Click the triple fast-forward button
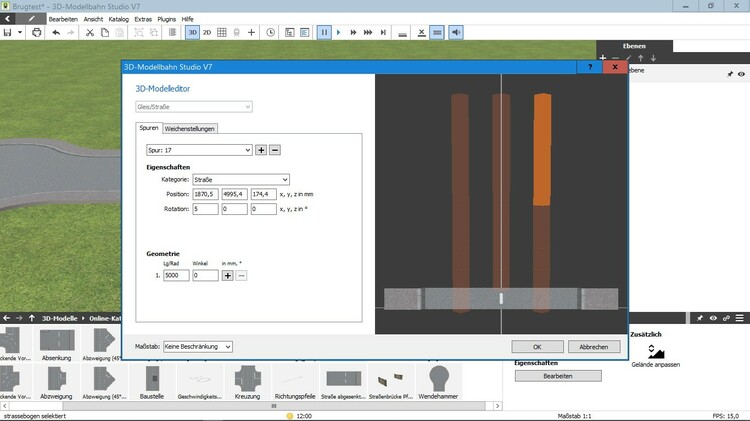 tap(368, 33)
